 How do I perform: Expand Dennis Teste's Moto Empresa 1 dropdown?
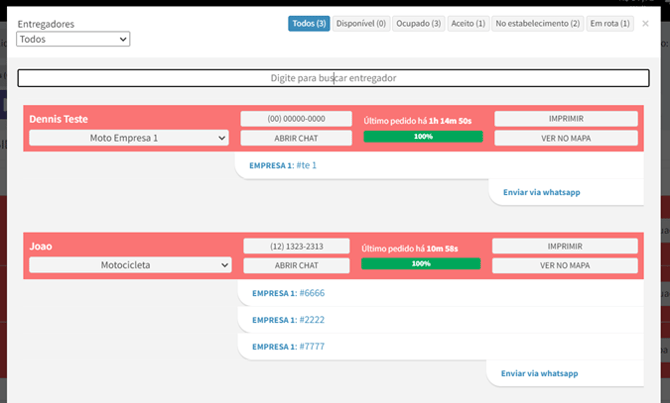tap(129, 138)
